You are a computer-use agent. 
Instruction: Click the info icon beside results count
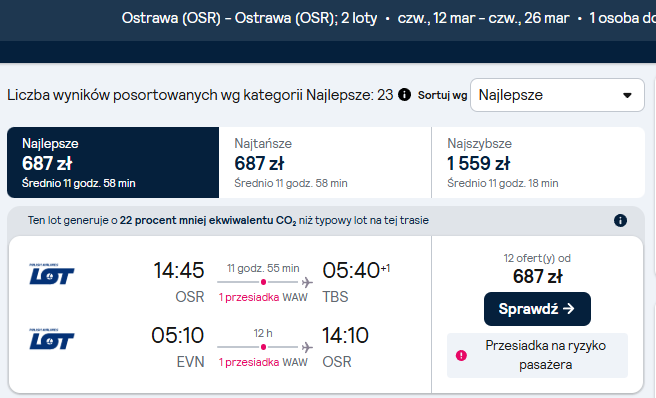[404, 95]
